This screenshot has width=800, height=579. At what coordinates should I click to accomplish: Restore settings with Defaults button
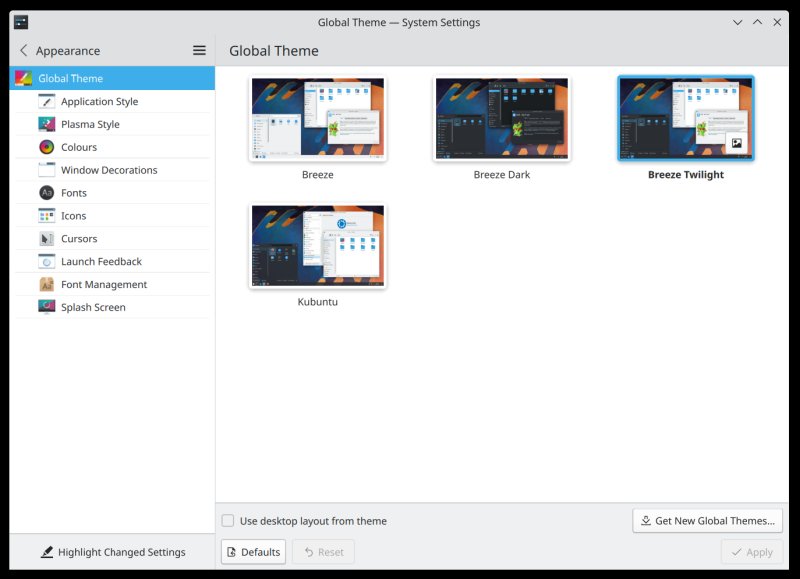[x=253, y=551]
